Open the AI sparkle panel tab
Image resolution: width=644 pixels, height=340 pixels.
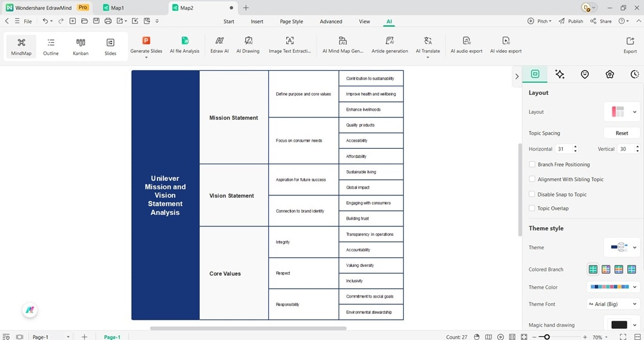559,74
